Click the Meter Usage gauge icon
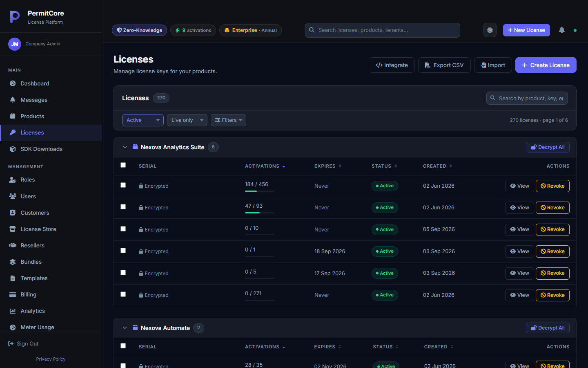Screen dimensions: 588x368 coord(13,327)
